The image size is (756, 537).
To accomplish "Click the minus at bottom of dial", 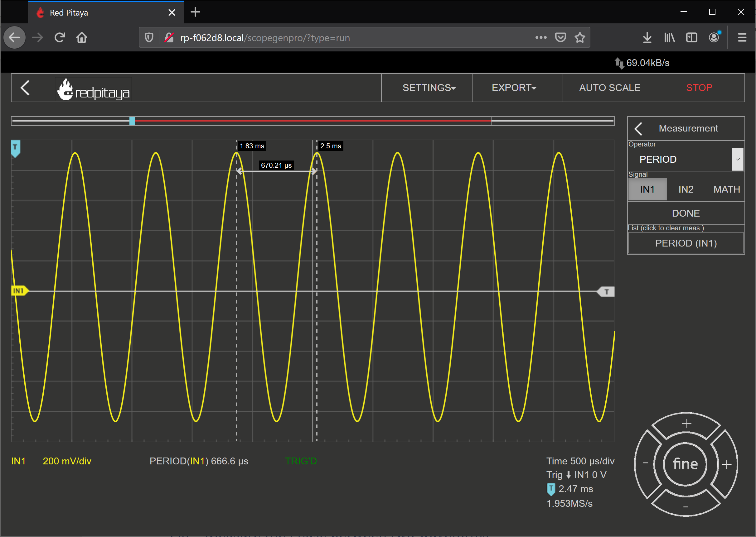I will [x=686, y=506].
